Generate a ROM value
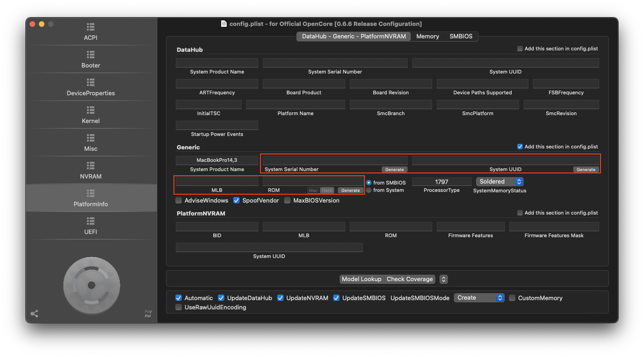644x357 pixels. click(350, 191)
